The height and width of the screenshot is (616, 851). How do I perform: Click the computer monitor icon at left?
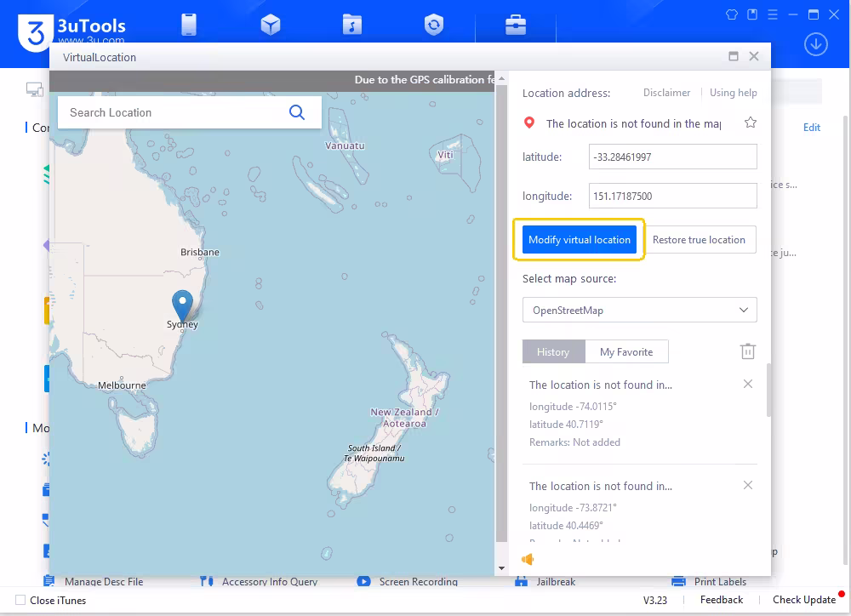click(35, 89)
